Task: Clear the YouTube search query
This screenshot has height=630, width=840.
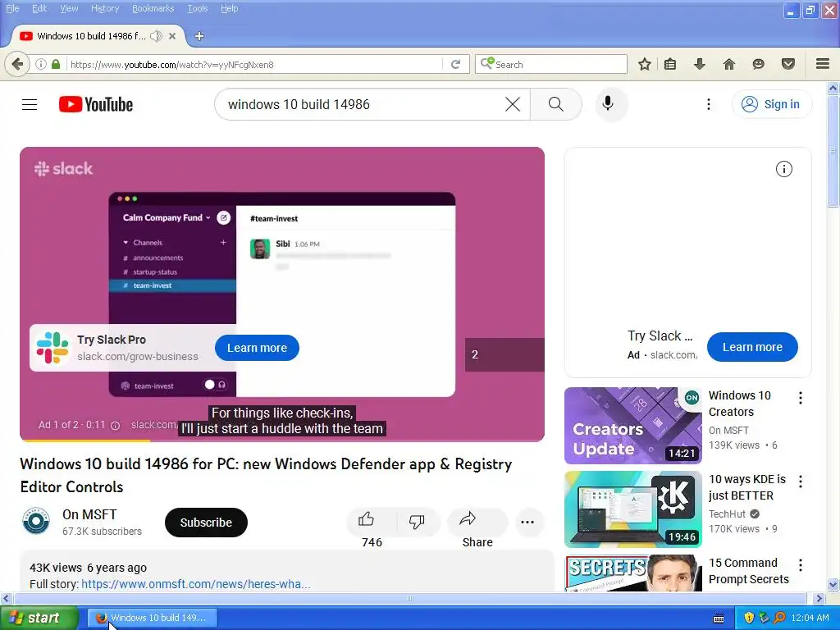Action: [513, 104]
